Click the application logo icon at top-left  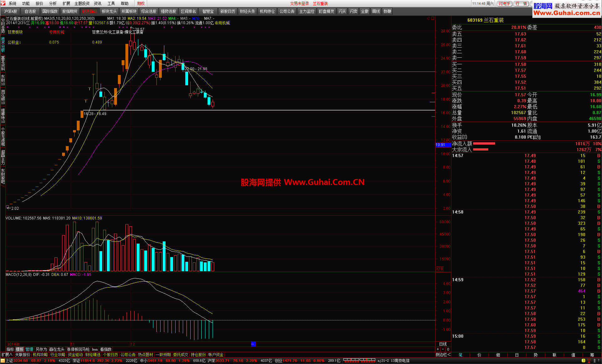click(x=3, y=3)
